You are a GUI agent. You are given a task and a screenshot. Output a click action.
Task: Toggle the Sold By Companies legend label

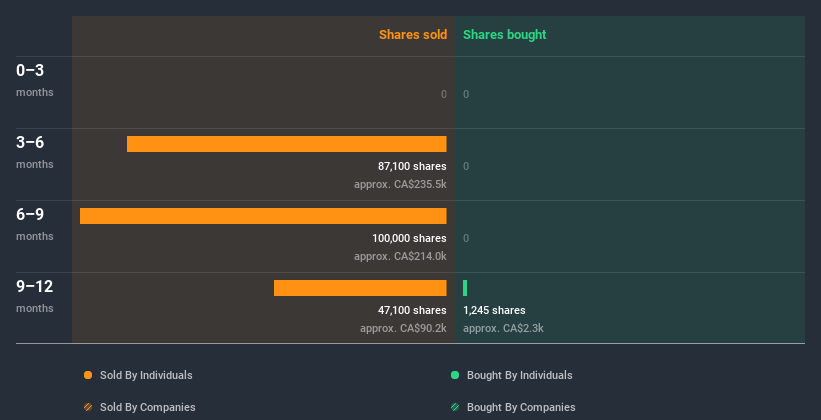(x=148, y=407)
